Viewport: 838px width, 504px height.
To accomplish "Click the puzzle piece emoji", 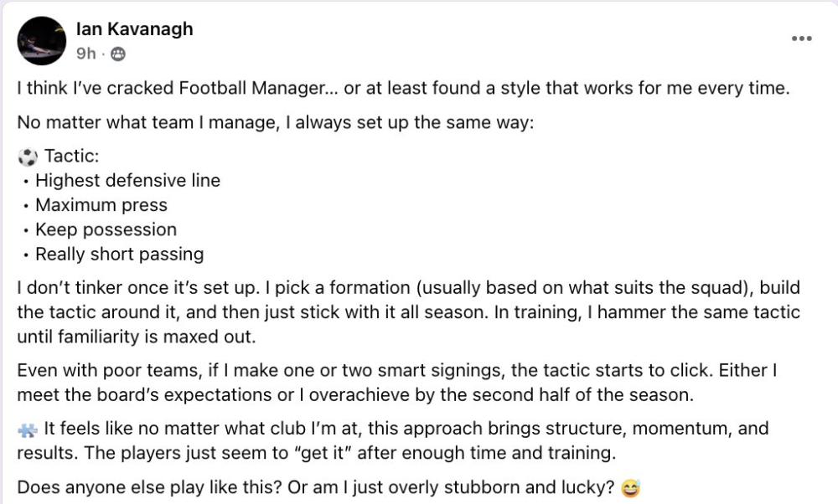I will pos(28,429).
